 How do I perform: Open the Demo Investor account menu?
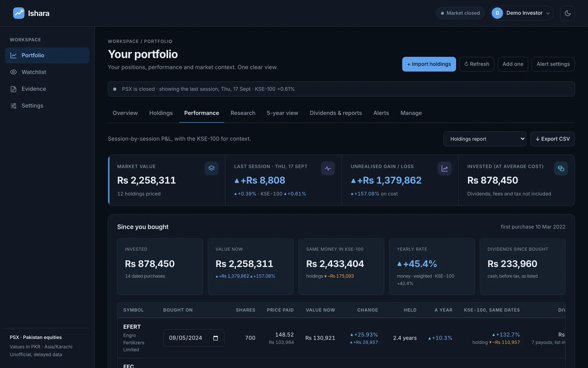coord(521,13)
